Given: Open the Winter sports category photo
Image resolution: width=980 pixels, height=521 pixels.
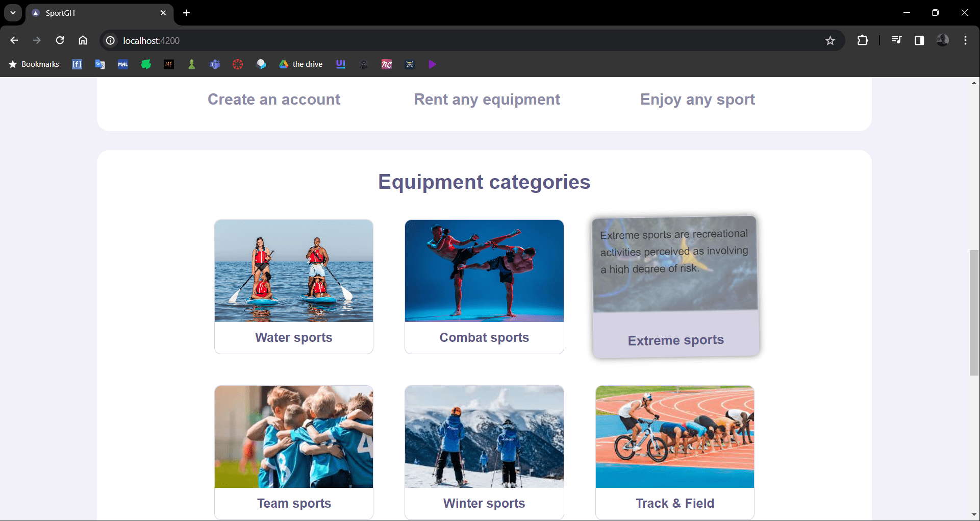Looking at the screenshot, I should (484, 437).
